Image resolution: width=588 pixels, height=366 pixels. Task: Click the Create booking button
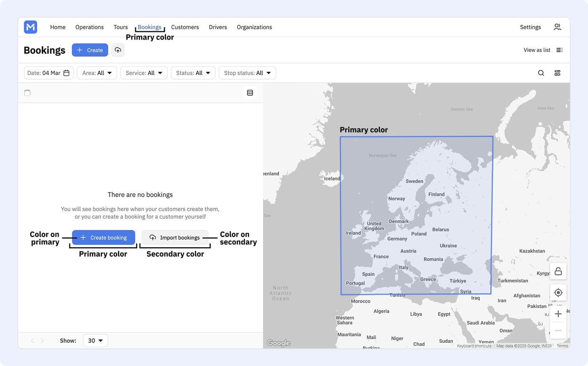tap(103, 237)
